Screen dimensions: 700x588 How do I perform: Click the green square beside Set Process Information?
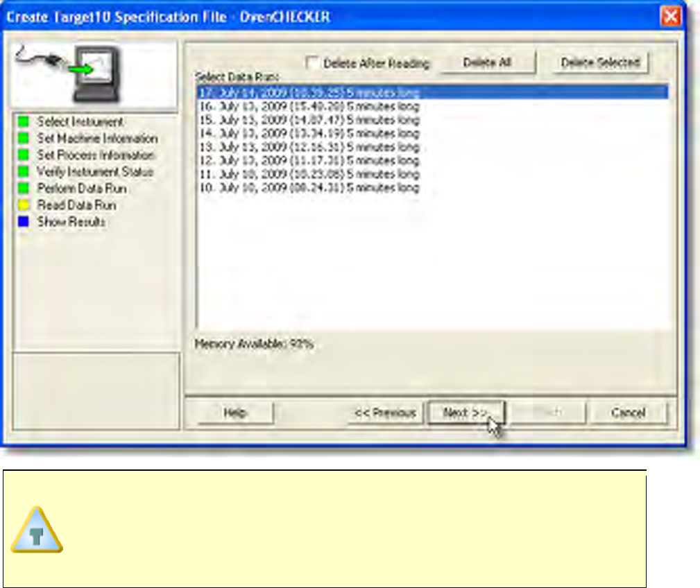[23, 155]
